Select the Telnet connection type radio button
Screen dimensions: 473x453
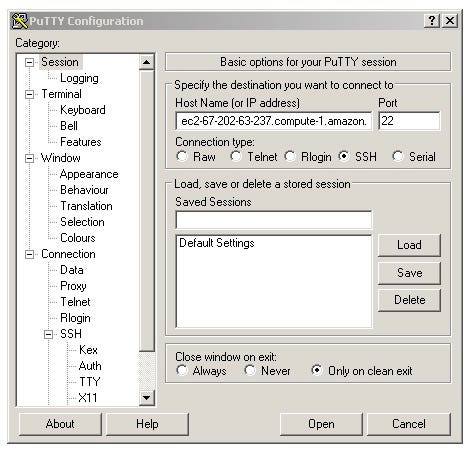point(236,156)
